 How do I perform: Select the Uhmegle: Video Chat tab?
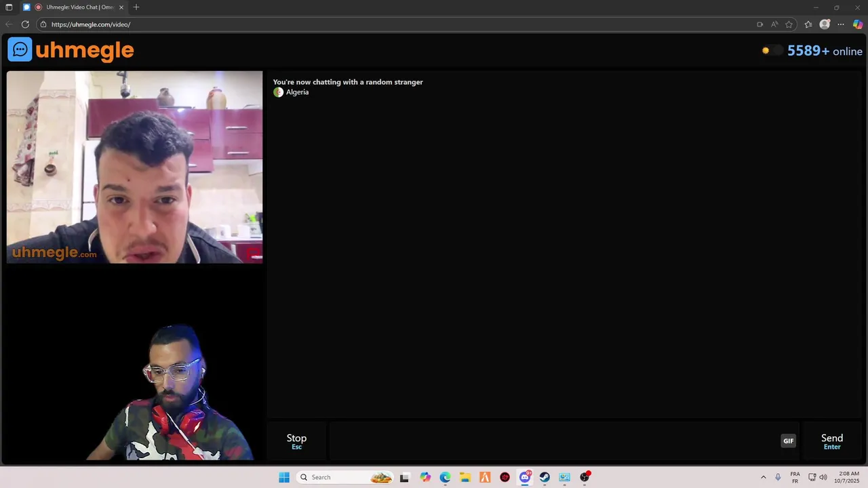[x=73, y=7]
